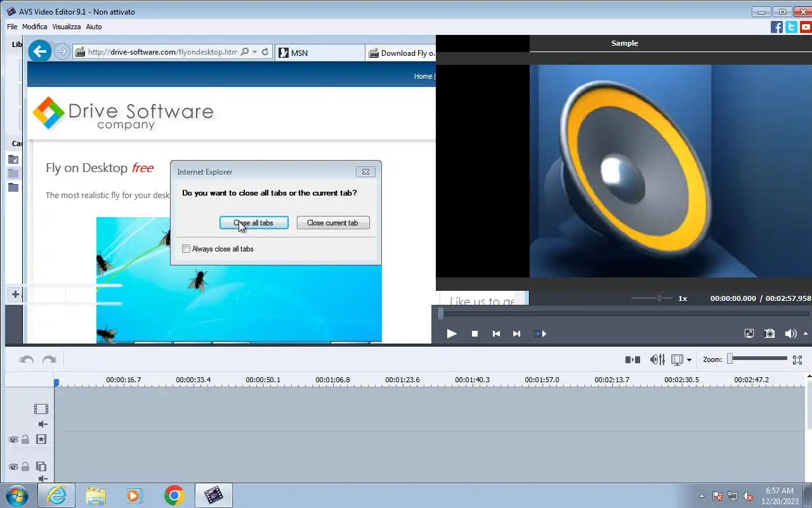
Task: Click the main video track film icon
Action: point(41,409)
